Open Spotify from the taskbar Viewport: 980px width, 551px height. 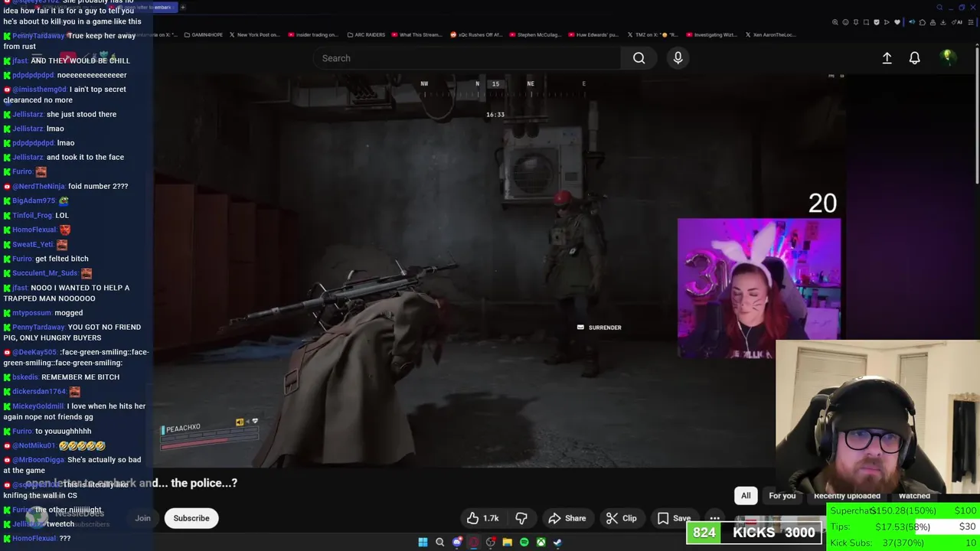click(524, 542)
